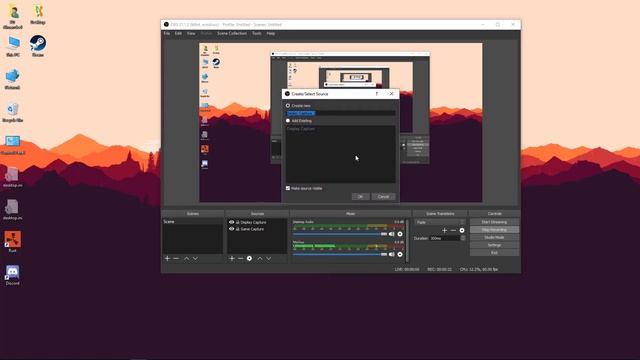Open the View menu
The height and width of the screenshot is (360, 640).
(x=191, y=33)
